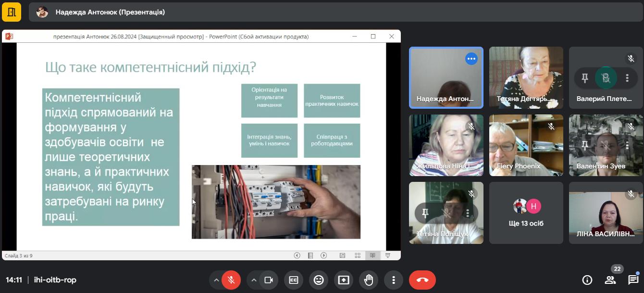Expand audio settings arrow beside microphone
Screen dimensions: 644x293
click(x=216, y=280)
